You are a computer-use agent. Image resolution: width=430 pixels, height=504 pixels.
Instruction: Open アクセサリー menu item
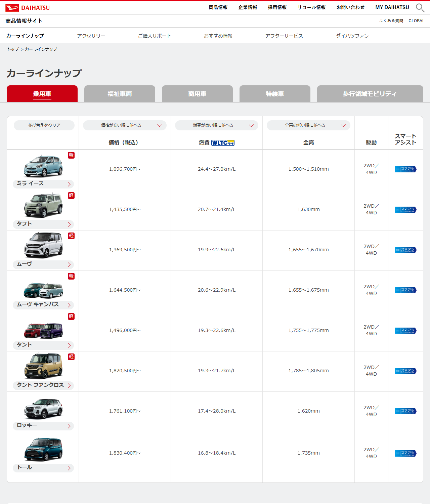coord(91,36)
